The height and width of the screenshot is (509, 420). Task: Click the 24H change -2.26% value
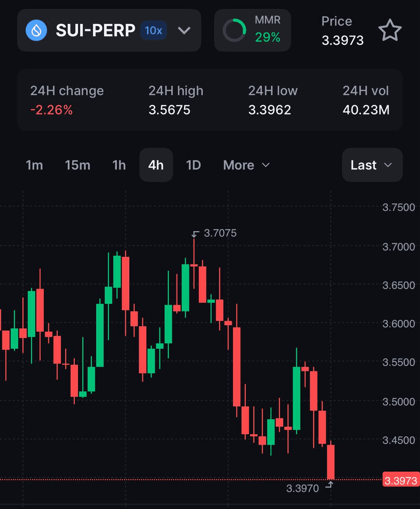coord(52,110)
